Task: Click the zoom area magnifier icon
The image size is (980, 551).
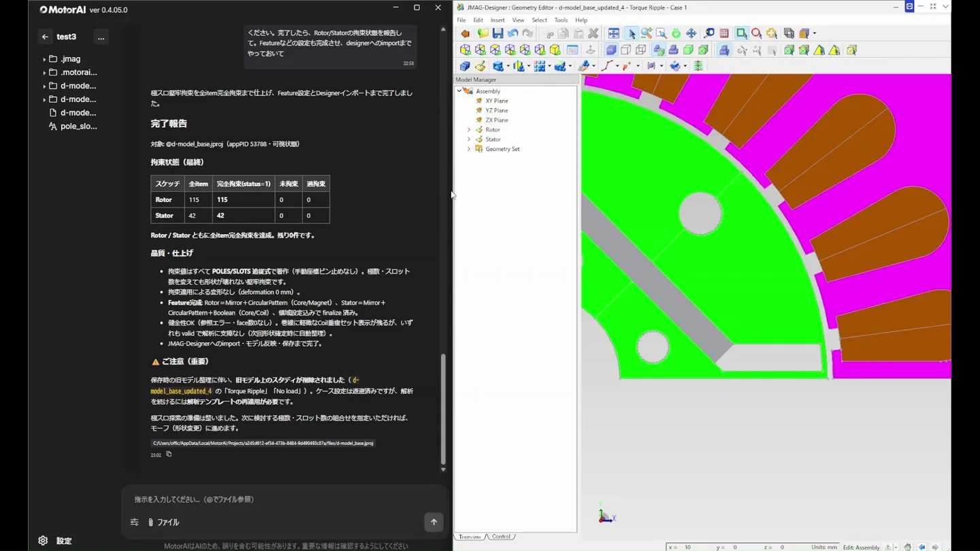Action: click(661, 33)
